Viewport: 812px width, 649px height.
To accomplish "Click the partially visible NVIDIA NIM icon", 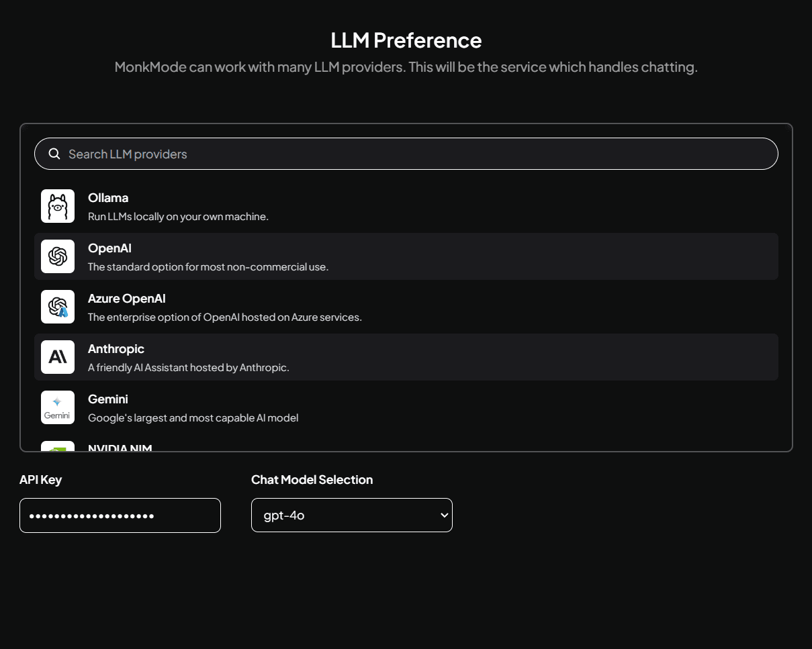I will (58, 446).
